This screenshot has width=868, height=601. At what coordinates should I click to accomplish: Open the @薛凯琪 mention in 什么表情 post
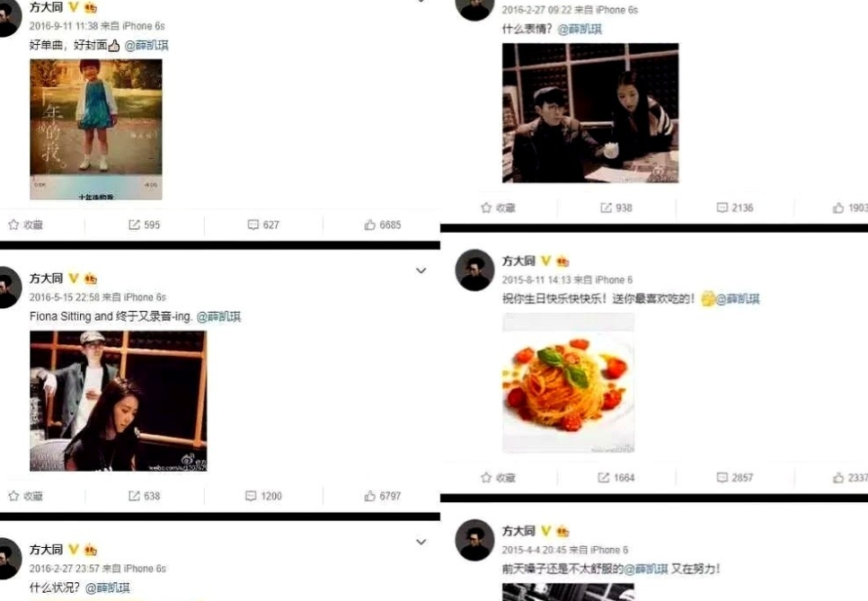(580, 29)
